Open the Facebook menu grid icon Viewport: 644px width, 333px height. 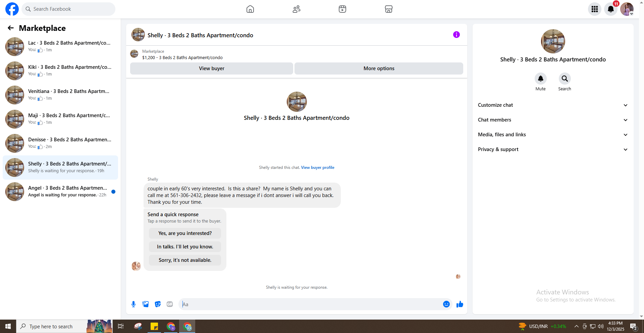(x=595, y=9)
